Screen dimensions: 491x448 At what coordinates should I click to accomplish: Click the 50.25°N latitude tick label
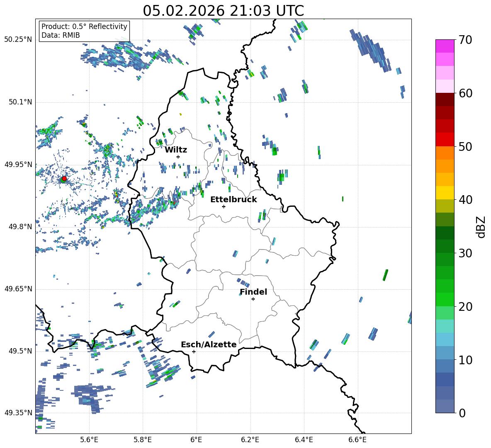point(18,40)
